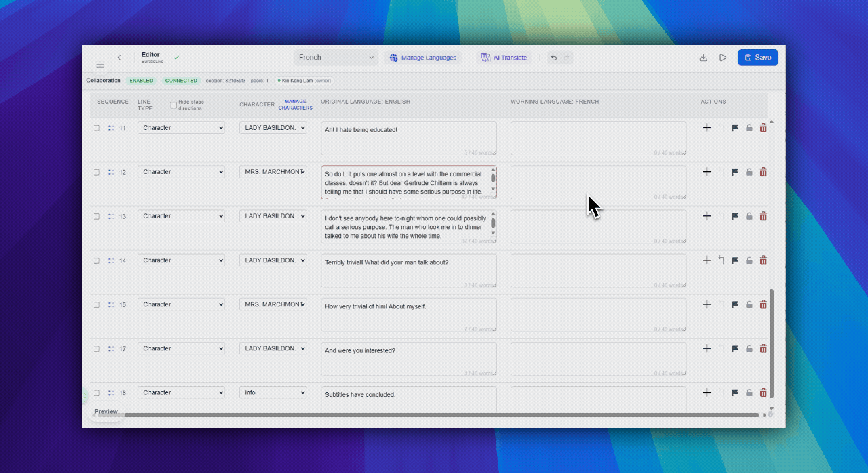Check the box for sequence 12
The height and width of the screenshot is (473, 868).
pos(96,172)
